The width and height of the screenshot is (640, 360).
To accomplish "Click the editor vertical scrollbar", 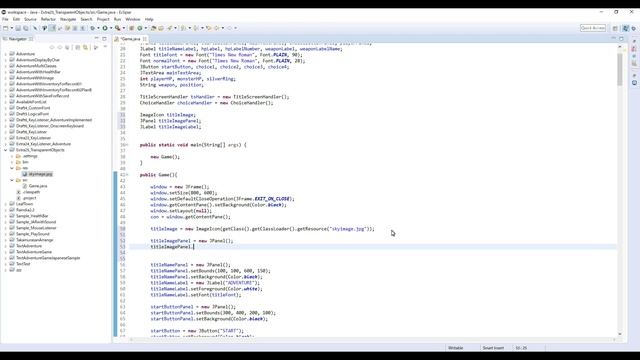I will (x=620, y=69).
